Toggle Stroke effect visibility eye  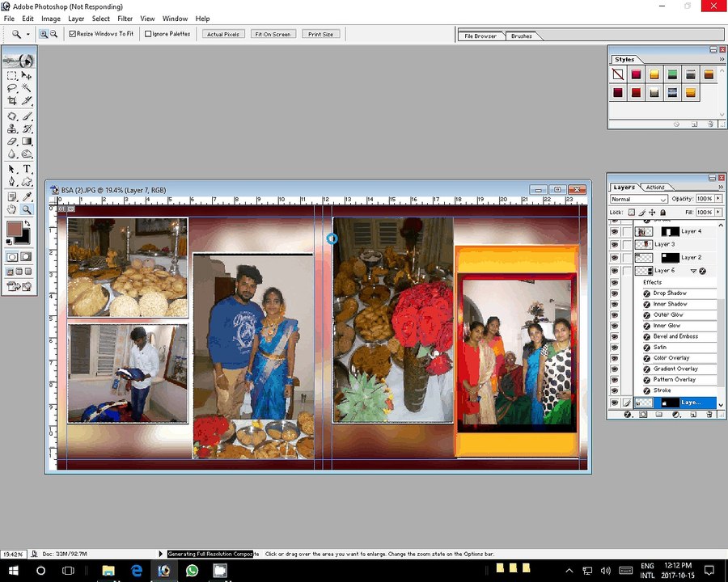click(x=615, y=390)
